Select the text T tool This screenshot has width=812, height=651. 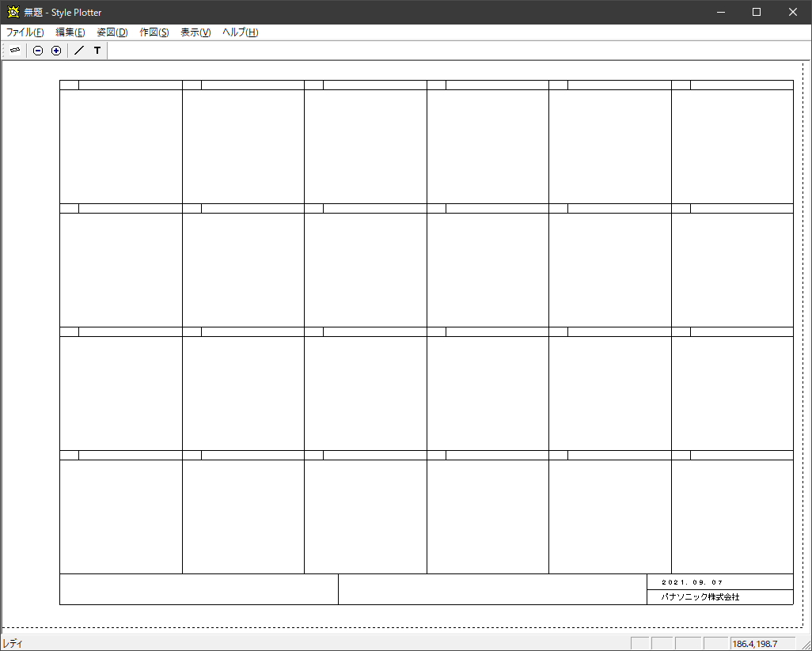(x=97, y=51)
